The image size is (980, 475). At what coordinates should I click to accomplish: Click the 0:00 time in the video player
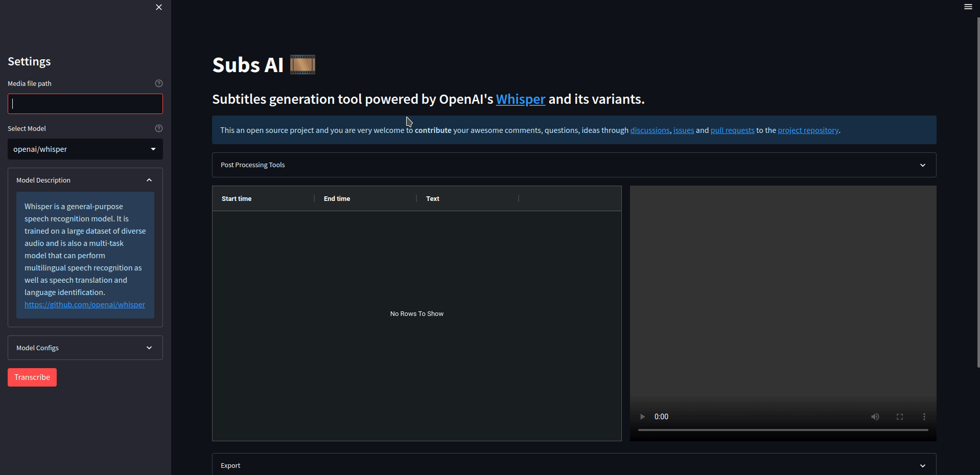point(661,417)
